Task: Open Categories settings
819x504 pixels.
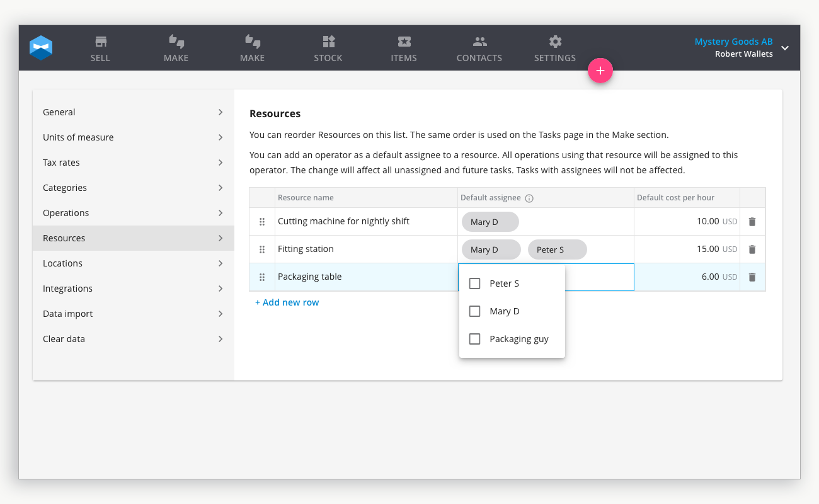Action: point(134,188)
